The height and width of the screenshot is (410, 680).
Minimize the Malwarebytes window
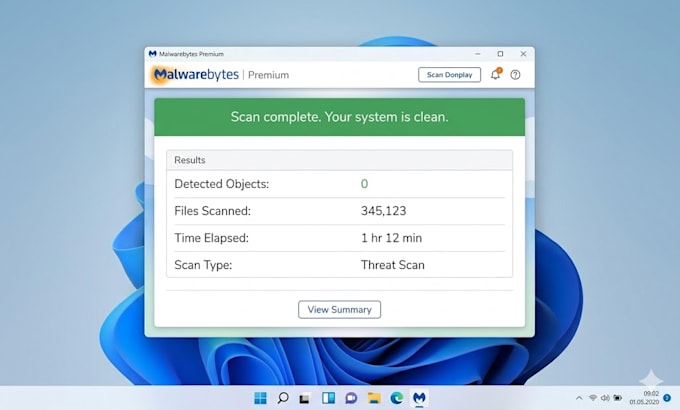click(x=477, y=54)
